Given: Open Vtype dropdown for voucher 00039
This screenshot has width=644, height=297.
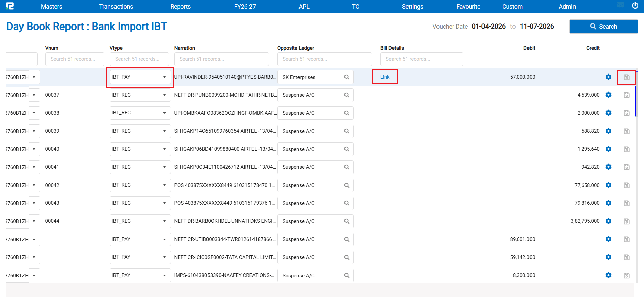Looking at the screenshot, I should pyautogui.click(x=140, y=131).
